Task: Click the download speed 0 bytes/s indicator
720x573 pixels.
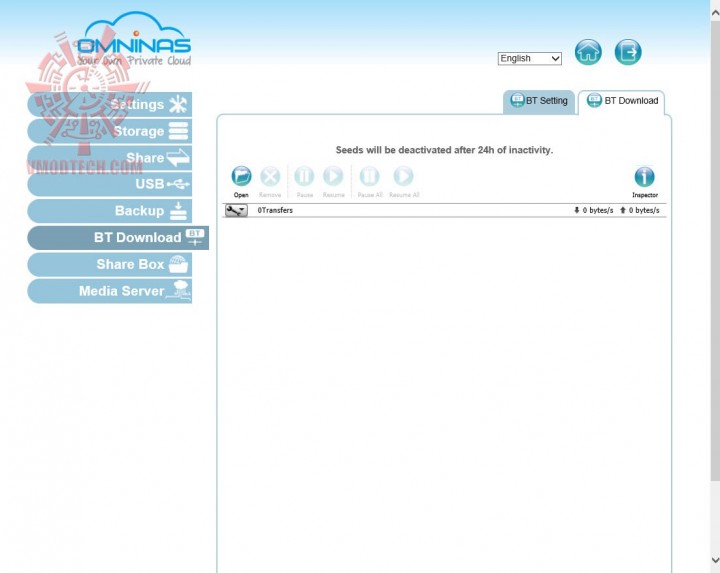Action: 593,210
